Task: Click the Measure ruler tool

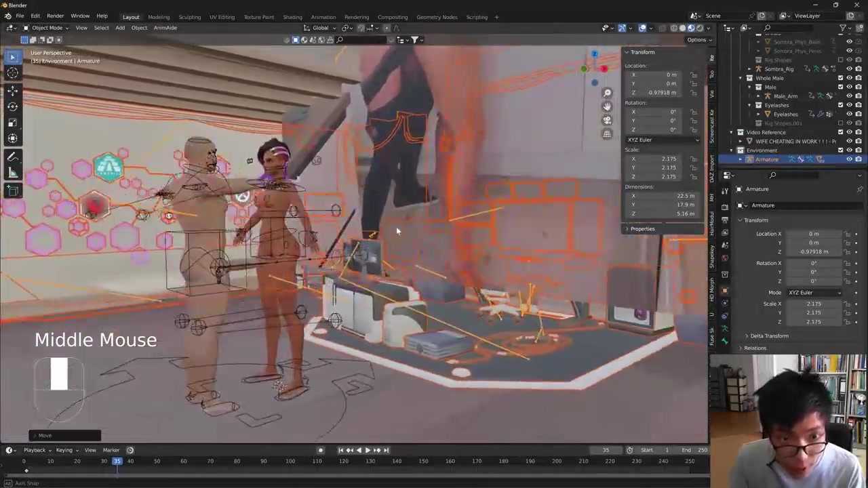Action: pyautogui.click(x=12, y=174)
